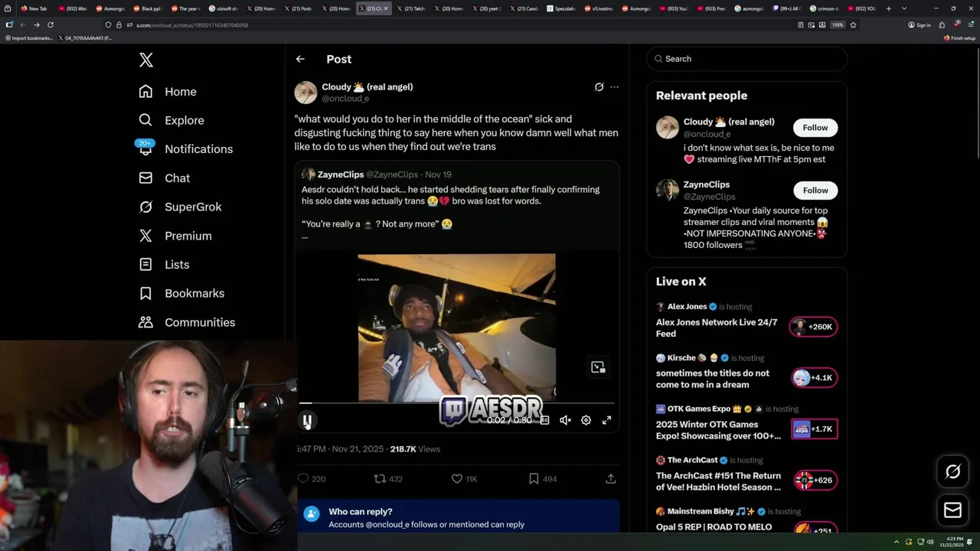This screenshot has height=551, width=980.
Task: Open ZayneClips name in the quoted post
Action: coord(340,174)
